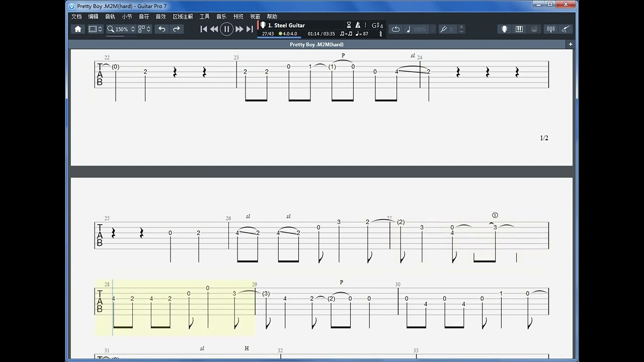Open the multi-track layout selector
This screenshot has width=644, height=362.
[144, 29]
